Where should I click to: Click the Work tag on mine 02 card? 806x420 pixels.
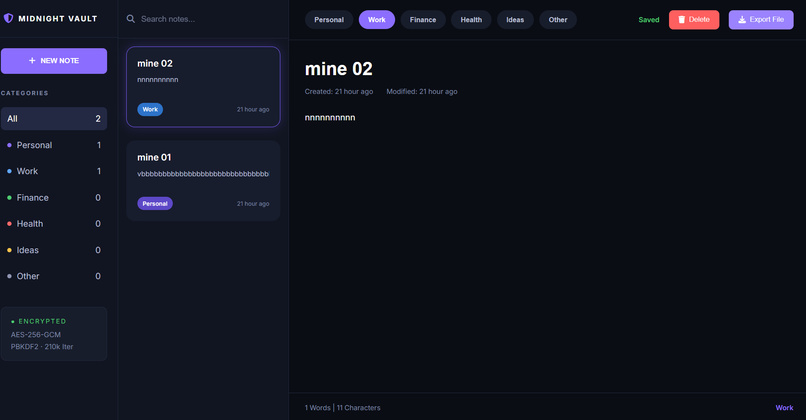point(150,109)
